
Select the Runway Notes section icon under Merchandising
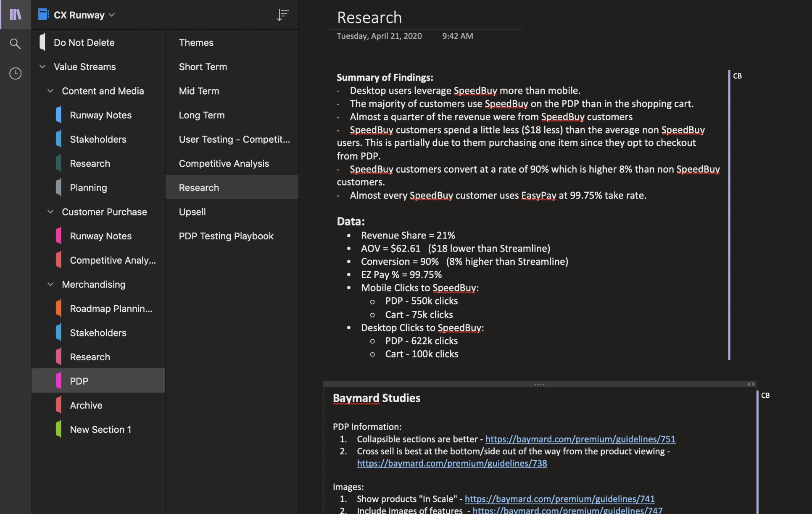tap(59, 236)
